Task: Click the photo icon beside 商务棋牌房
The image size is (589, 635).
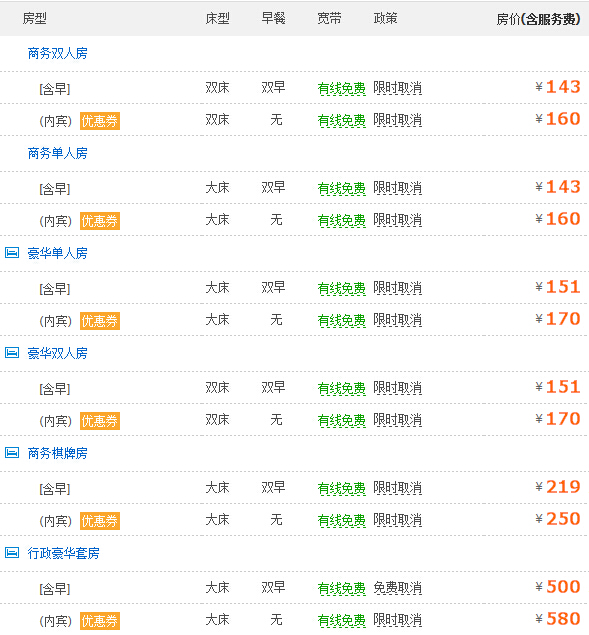Action: [x=12, y=453]
